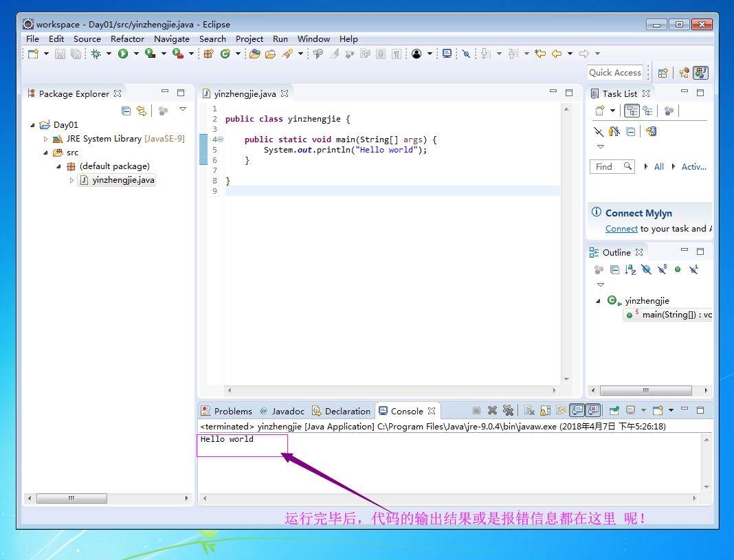Expand JRE System Library node
Image resolution: width=734 pixels, height=560 pixels.
click(x=46, y=139)
